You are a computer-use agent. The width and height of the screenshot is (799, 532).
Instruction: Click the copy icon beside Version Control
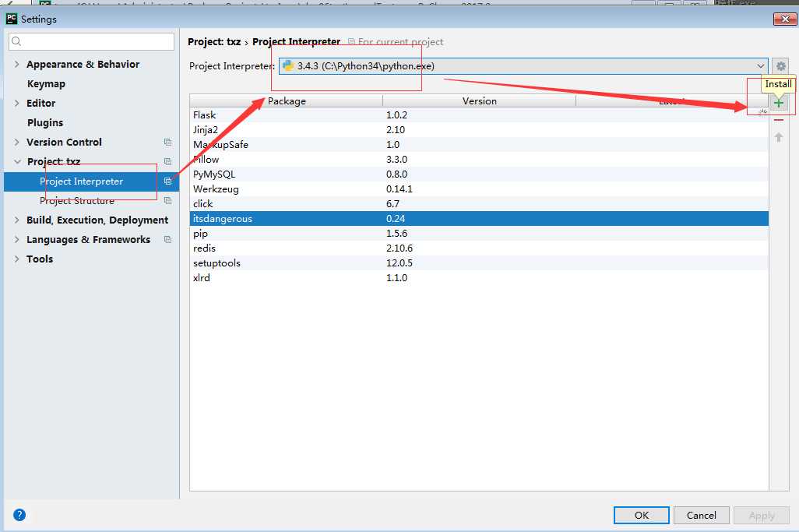click(167, 143)
